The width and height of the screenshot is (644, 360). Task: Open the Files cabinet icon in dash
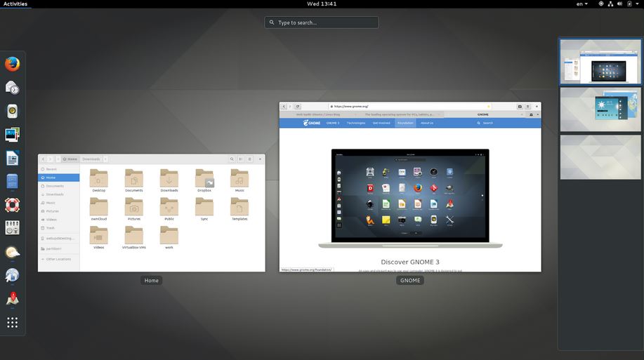click(13, 182)
